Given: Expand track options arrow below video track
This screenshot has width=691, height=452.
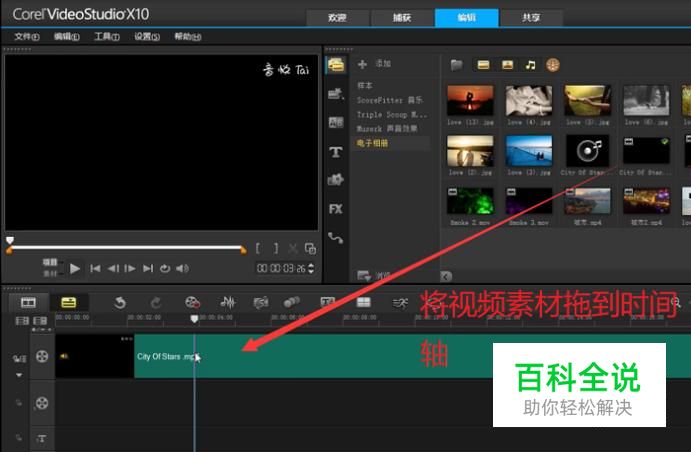Looking at the screenshot, I should point(19,375).
